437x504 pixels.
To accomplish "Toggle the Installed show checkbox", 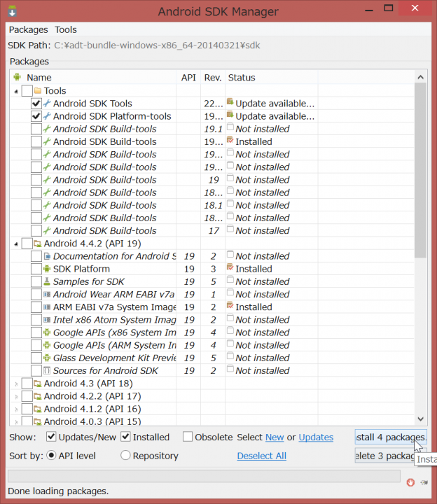I will point(125,437).
